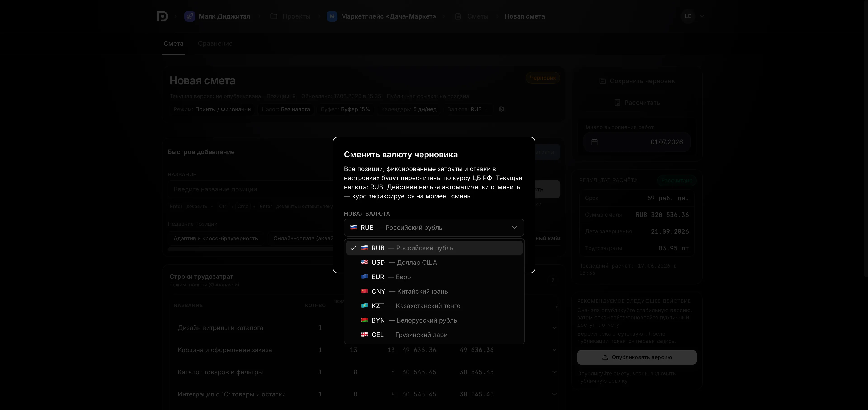Select CNY — Китайский юань option
The image size is (868, 410).
(x=434, y=291)
